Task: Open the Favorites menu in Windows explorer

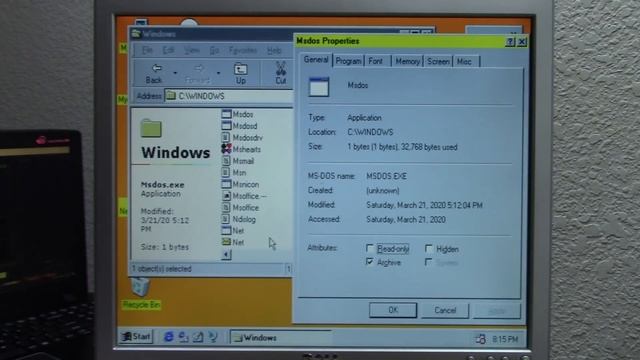Action: 243,50
